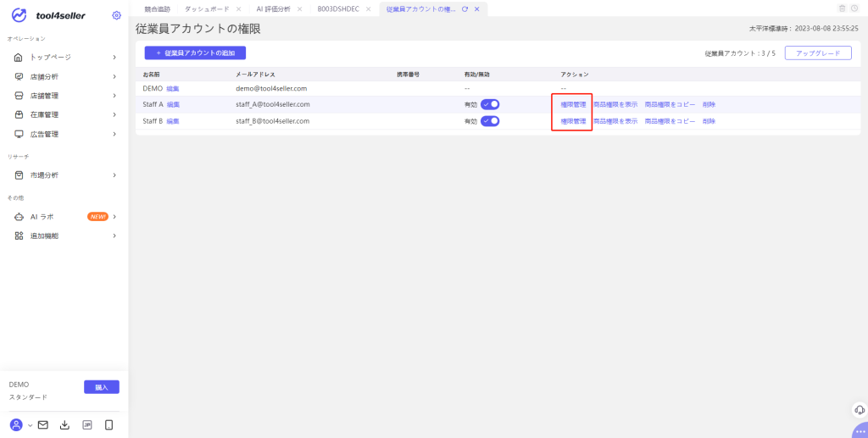Click the trash icon in tab bar
The image size is (868, 438).
click(843, 8)
